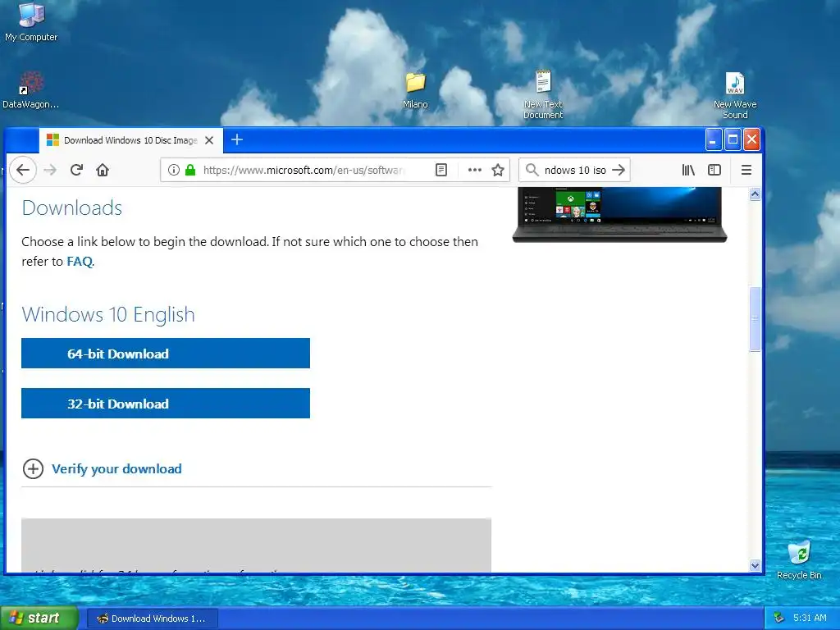Click the Verify your download plus icon
Image resolution: width=840 pixels, height=630 pixels.
coord(33,468)
